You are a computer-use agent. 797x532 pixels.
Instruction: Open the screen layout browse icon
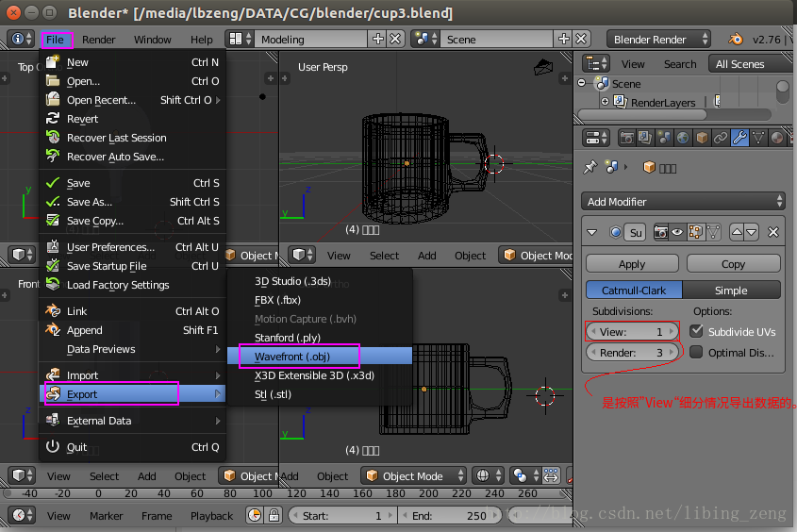[241, 39]
